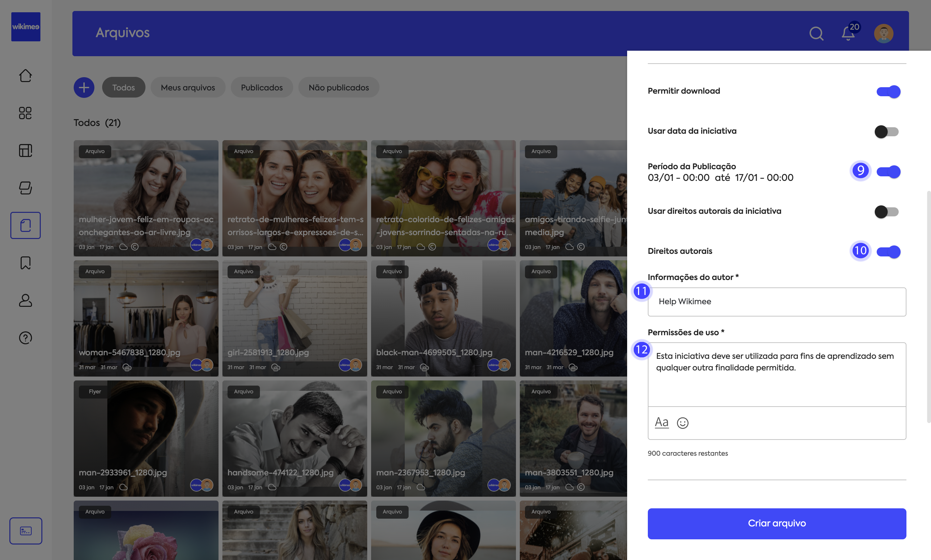Switch to the Não publicados tab
This screenshot has width=931, height=560.
338,88
